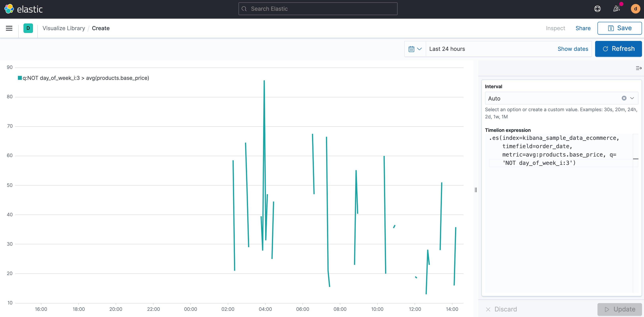Click the Elastic logo icon
The image size is (644, 317).
pyautogui.click(x=9, y=9)
